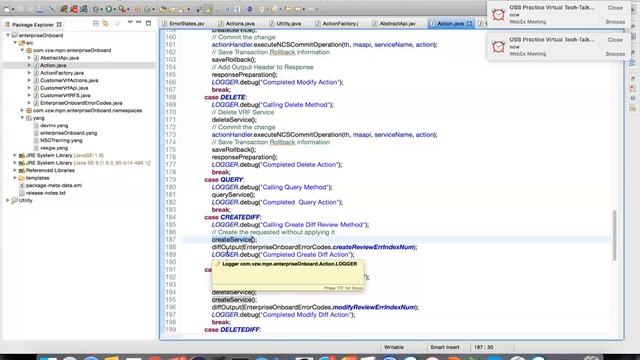The image size is (640, 360).
Task: Collapse the com.vzw.mpn.enterpriseOnboard package
Action: (x=22, y=50)
